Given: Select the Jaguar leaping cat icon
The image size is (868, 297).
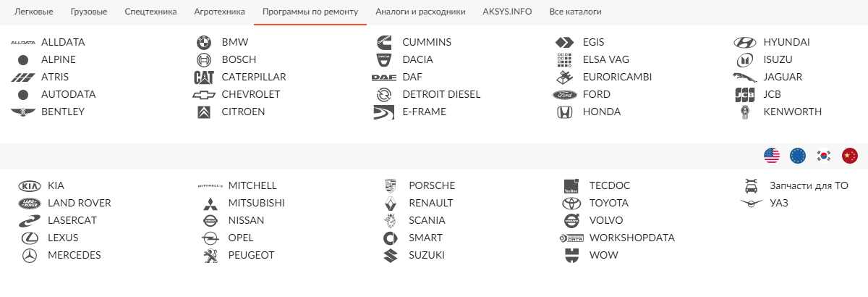Looking at the screenshot, I should [745, 77].
